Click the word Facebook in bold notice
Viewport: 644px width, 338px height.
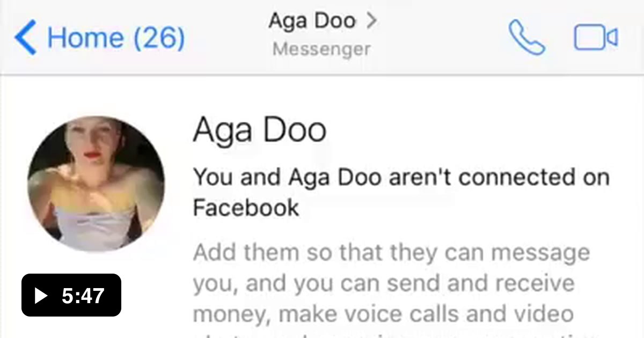[x=246, y=208]
